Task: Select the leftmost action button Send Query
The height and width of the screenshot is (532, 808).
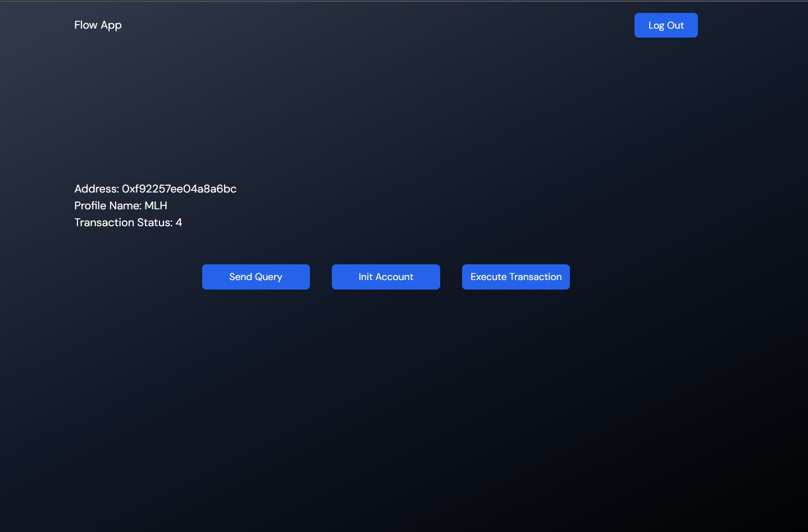Action: tap(255, 277)
